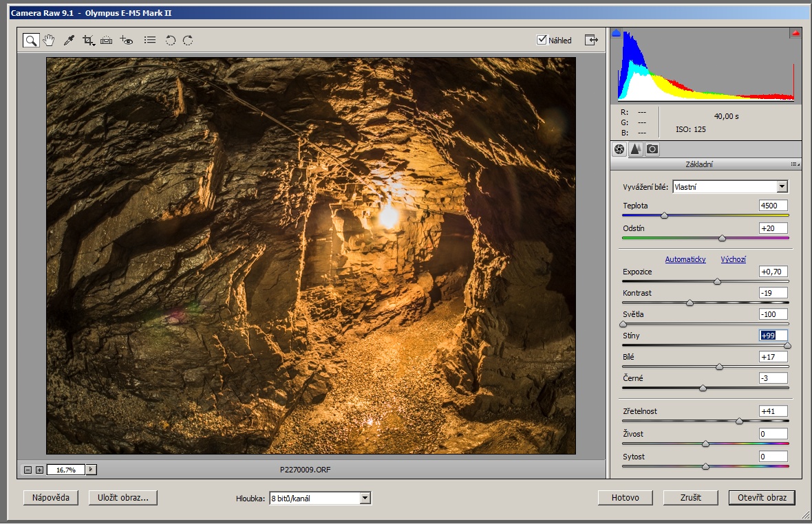
Task: Click the Otevřít obraz button
Action: click(x=762, y=498)
